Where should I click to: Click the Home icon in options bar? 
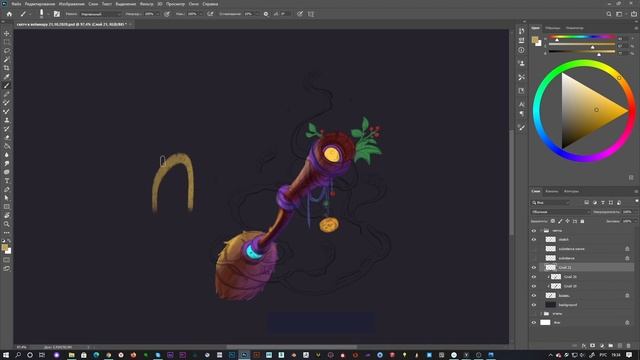(x=9, y=14)
